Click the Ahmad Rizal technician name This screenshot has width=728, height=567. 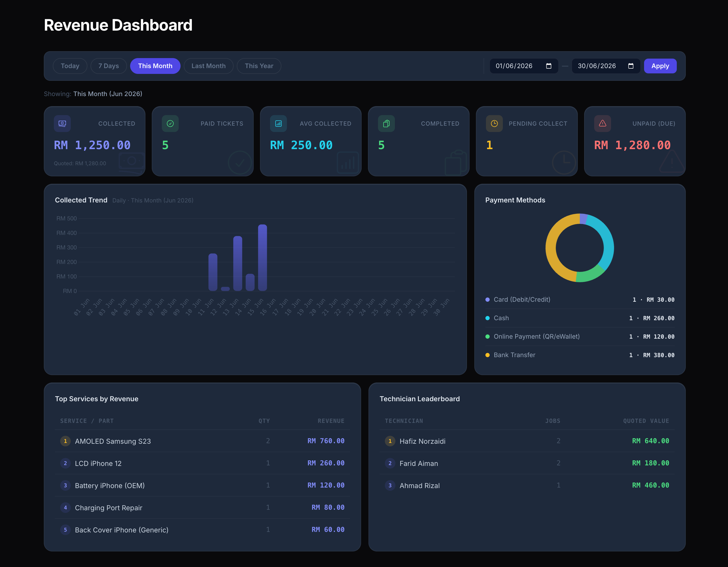(420, 485)
